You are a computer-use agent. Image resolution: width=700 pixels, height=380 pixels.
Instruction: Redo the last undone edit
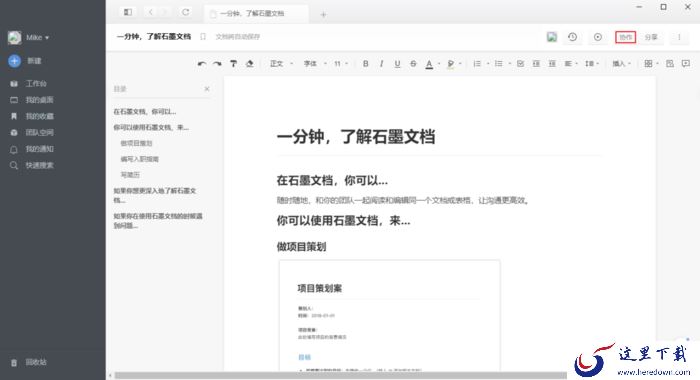pos(217,64)
